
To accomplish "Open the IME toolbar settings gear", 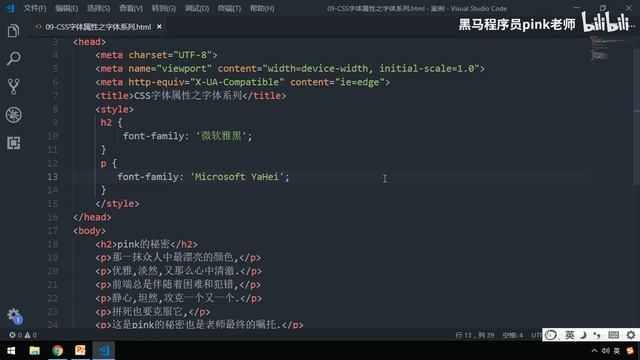I will tap(631, 335).
